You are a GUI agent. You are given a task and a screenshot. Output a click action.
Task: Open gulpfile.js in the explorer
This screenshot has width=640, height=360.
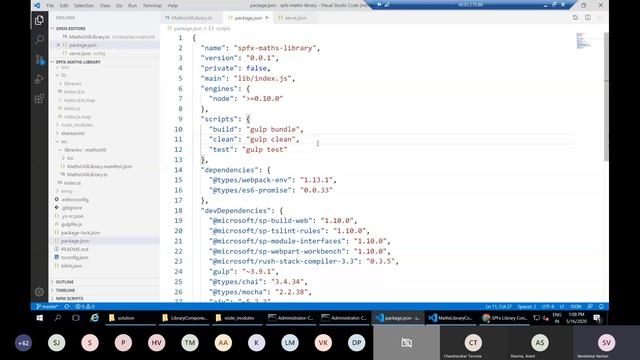pos(71,224)
